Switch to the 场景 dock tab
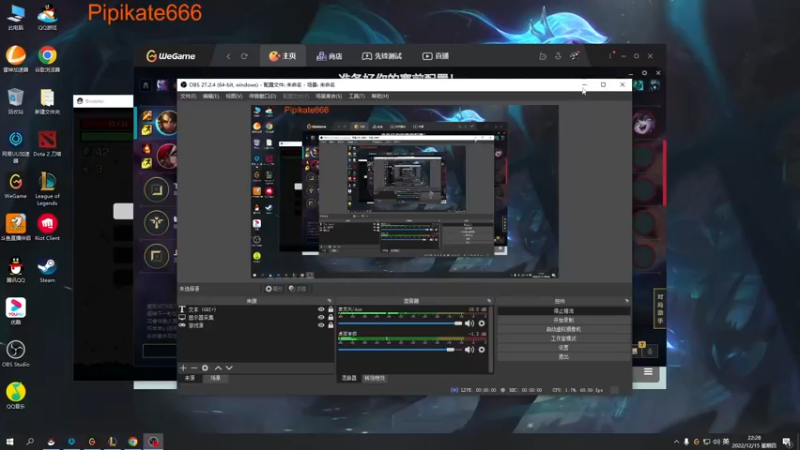 point(215,378)
